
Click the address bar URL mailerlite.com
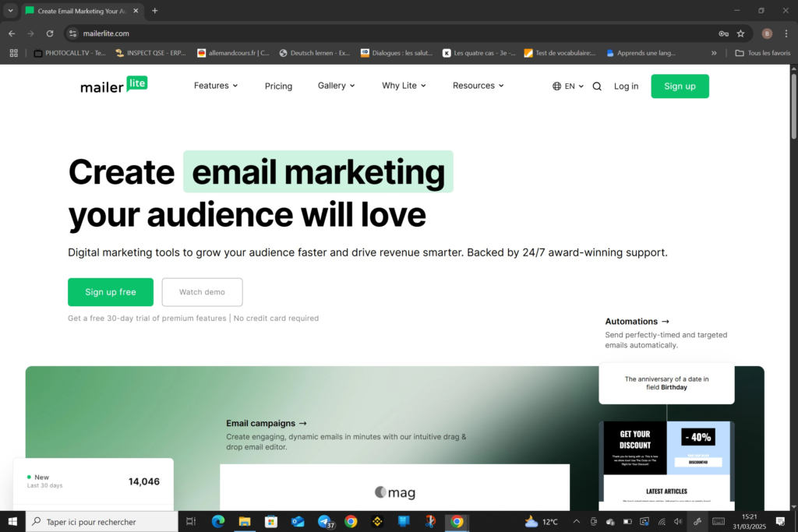pyautogui.click(x=106, y=33)
